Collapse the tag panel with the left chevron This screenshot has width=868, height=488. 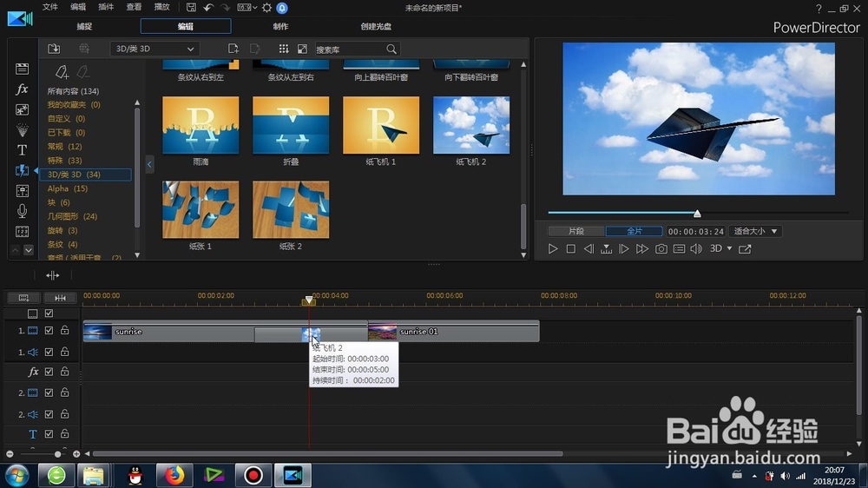click(149, 164)
